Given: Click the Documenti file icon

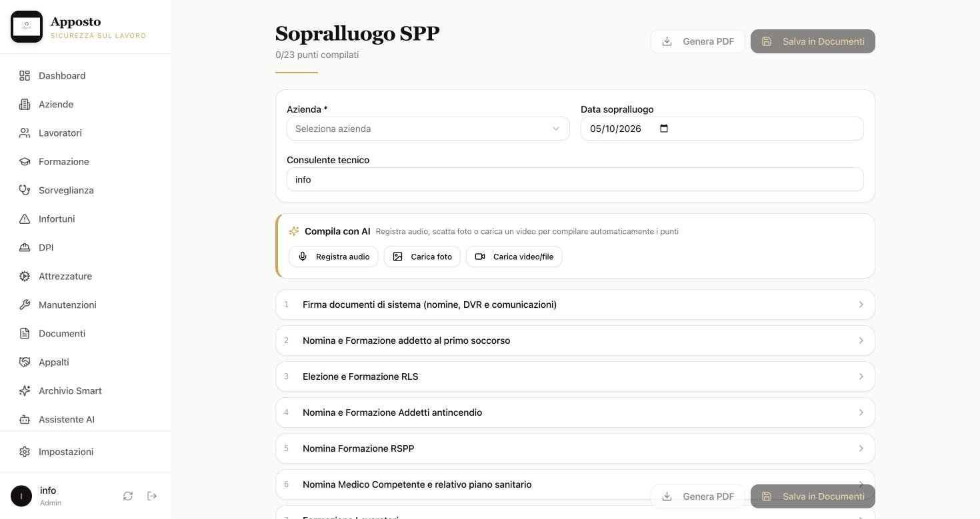Looking at the screenshot, I should tap(25, 333).
